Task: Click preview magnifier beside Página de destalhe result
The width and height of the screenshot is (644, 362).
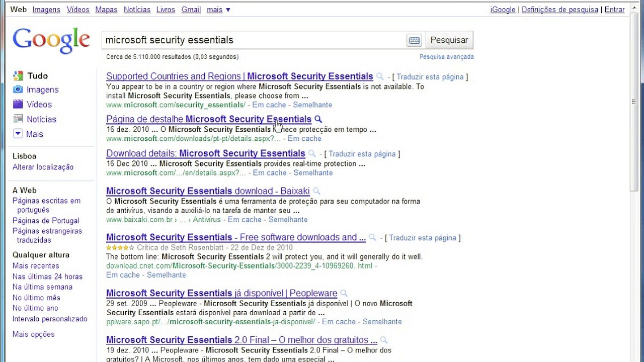Action: (318, 119)
